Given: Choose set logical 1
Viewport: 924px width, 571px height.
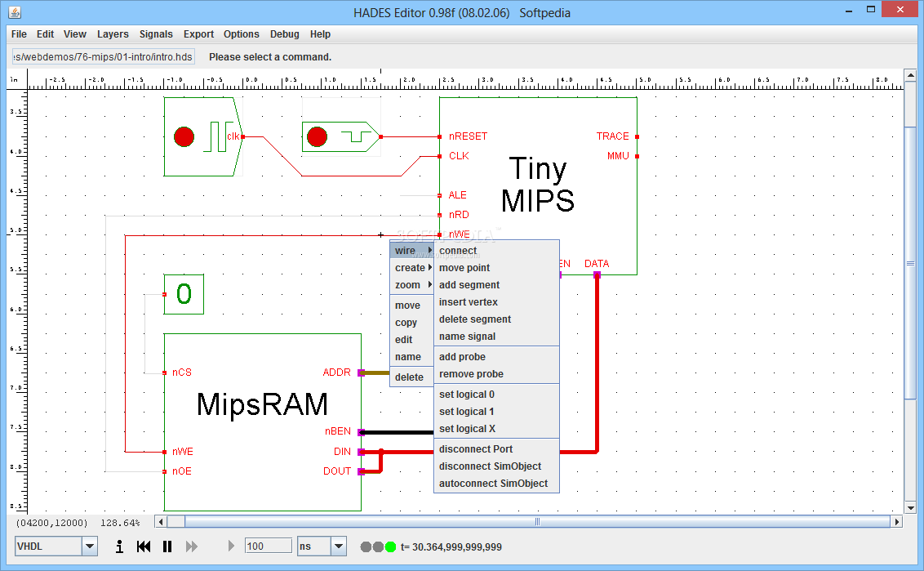Looking at the screenshot, I should 496,412.
